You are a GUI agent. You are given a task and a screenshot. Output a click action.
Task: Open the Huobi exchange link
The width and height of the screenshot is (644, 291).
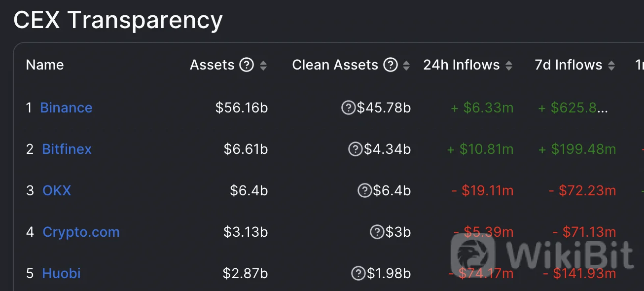click(61, 273)
